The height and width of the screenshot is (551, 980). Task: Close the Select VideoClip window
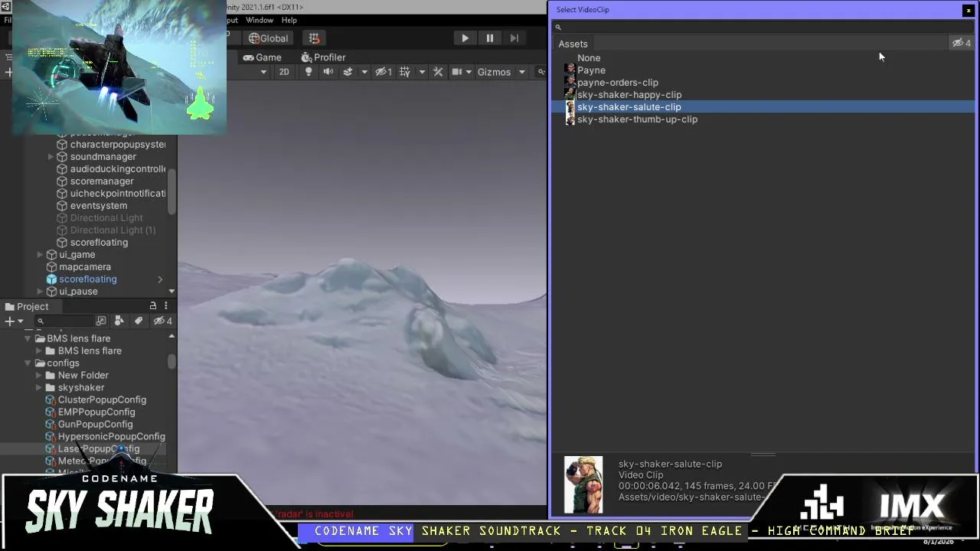[x=968, y=10]
